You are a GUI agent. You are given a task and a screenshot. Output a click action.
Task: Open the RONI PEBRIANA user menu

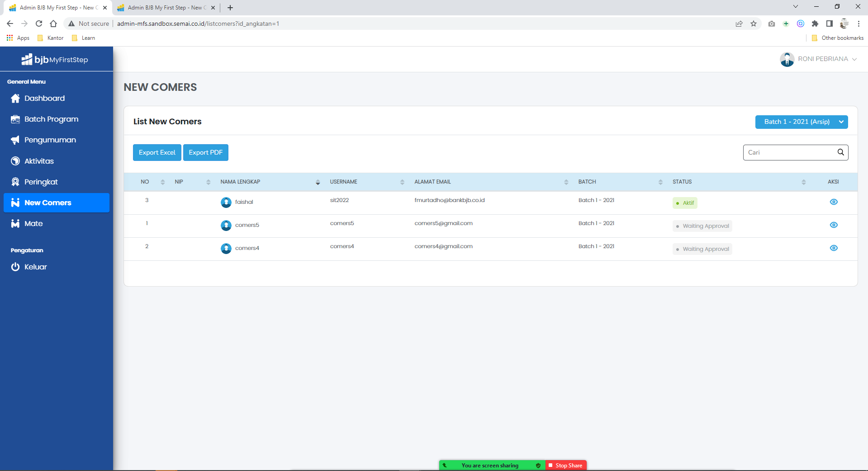click(818, 59)
